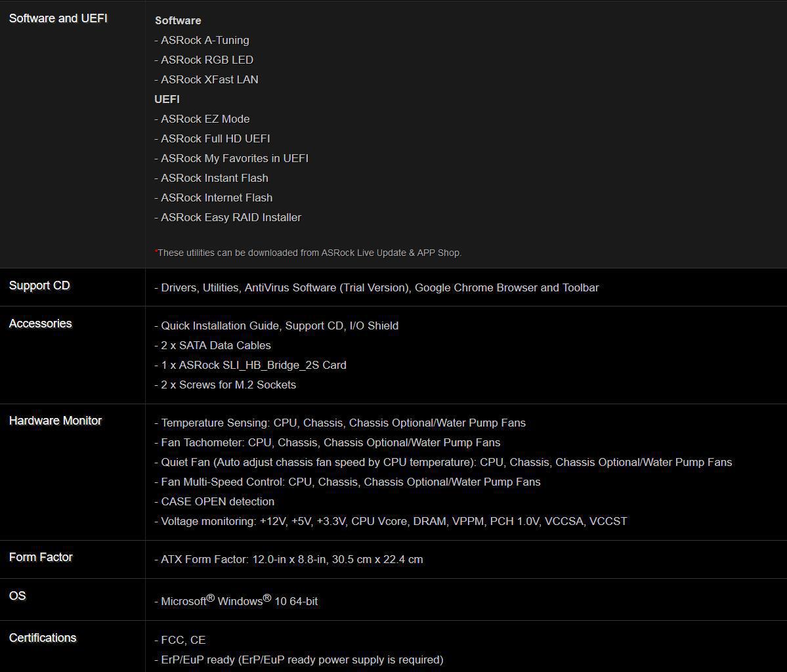Click the 'OS' row label
The width and height of the screenshot is (787, 672).
18,596
